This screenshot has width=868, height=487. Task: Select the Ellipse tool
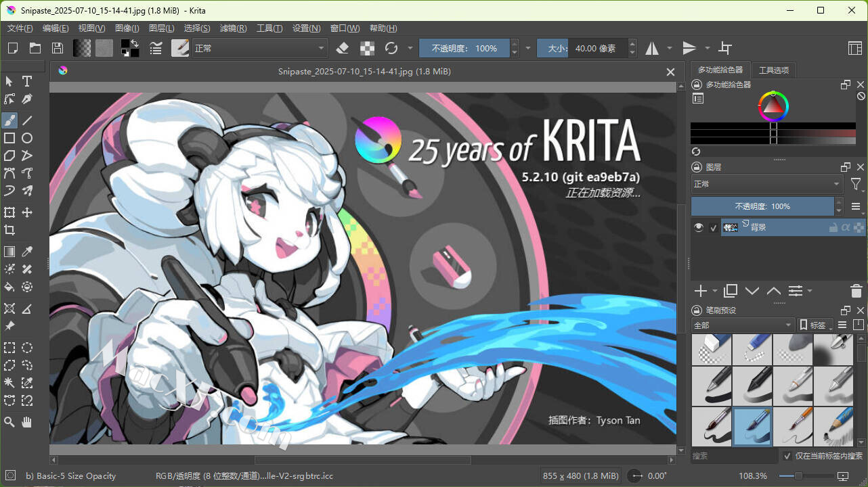pyautogui.click(x=27, y=138)
